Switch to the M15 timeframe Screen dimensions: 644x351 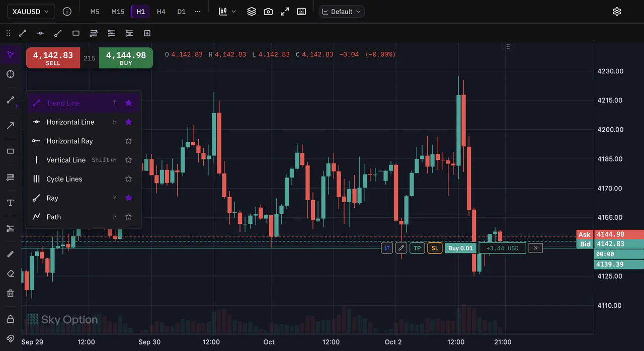[118, 11]
